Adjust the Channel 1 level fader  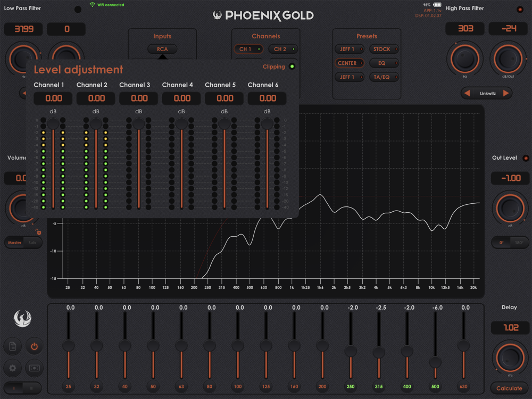pos(53,123)
